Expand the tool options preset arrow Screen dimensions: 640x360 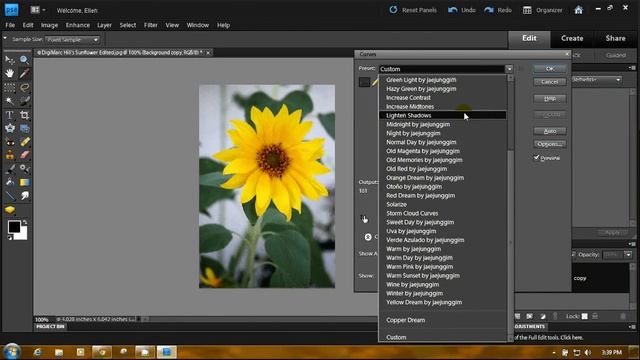tap(5, 38)
